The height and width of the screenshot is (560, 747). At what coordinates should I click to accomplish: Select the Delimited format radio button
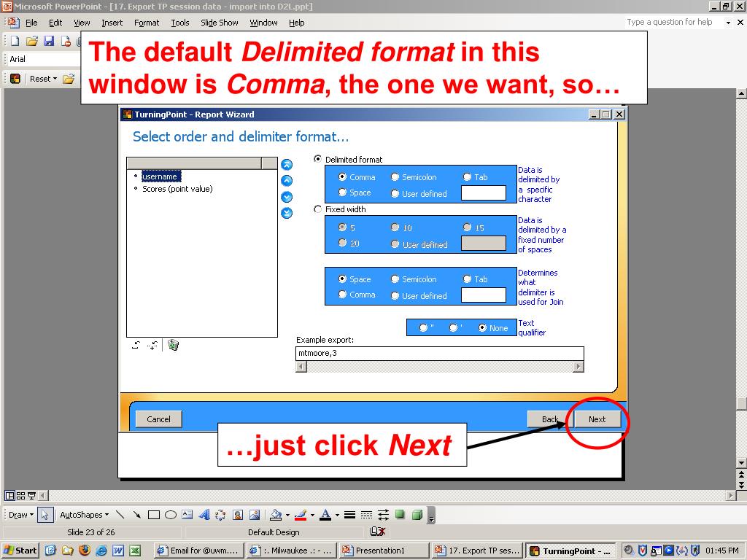point(317,159)
